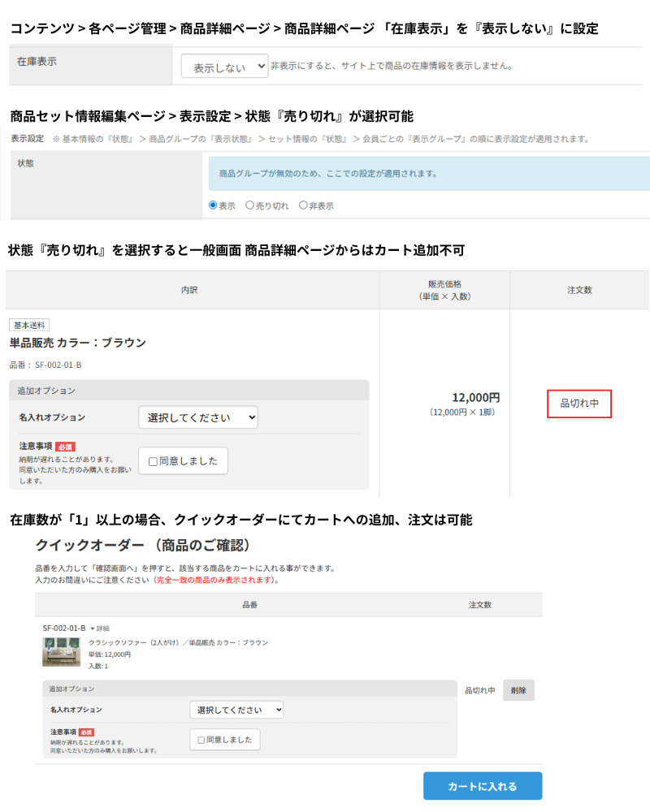Click the blue 商品グループが無効 notice box
Screen dimensions: 650x812
coord(428,174)
